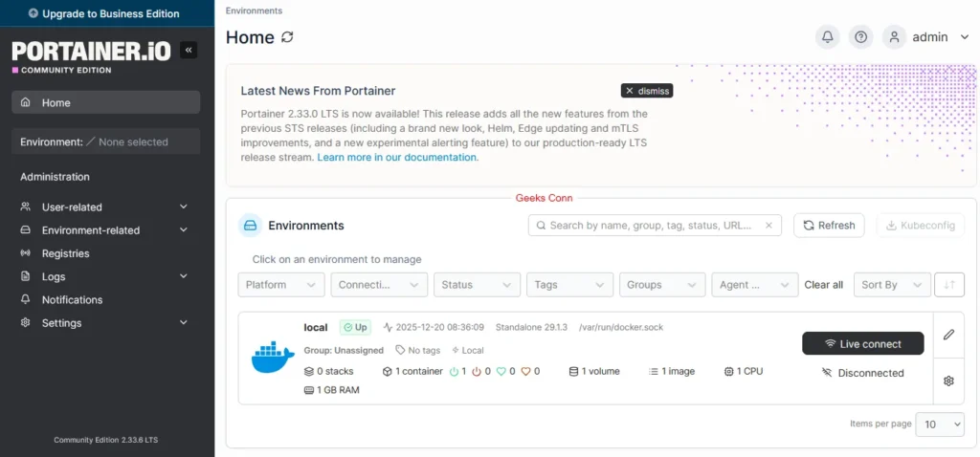
Task: Click Upgrade to Business Edition banner
Action: [107, 13]
